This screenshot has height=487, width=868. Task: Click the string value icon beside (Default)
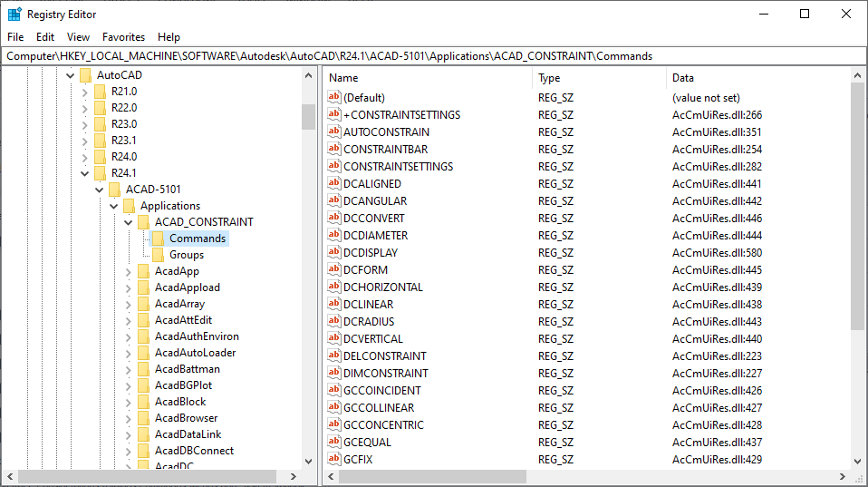(333, 97)
